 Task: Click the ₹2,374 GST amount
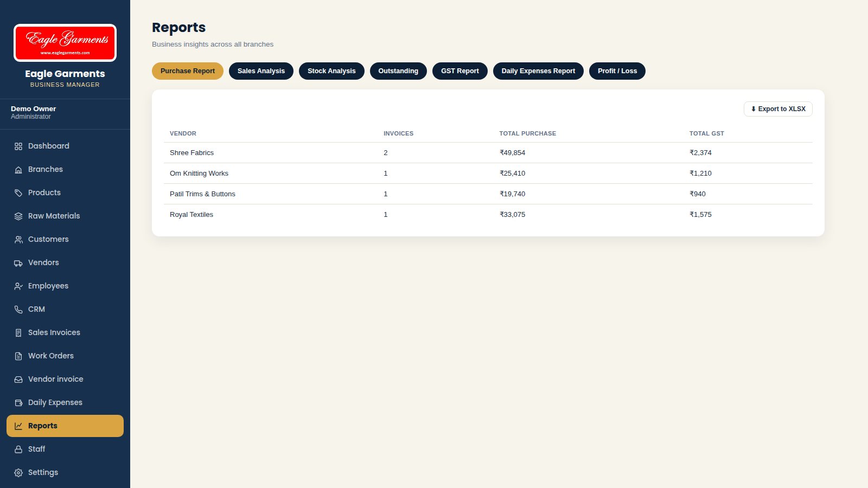(700, 153)
